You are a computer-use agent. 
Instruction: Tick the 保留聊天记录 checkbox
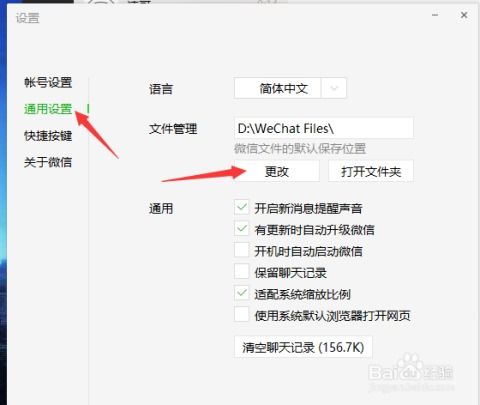click(242, 271)
